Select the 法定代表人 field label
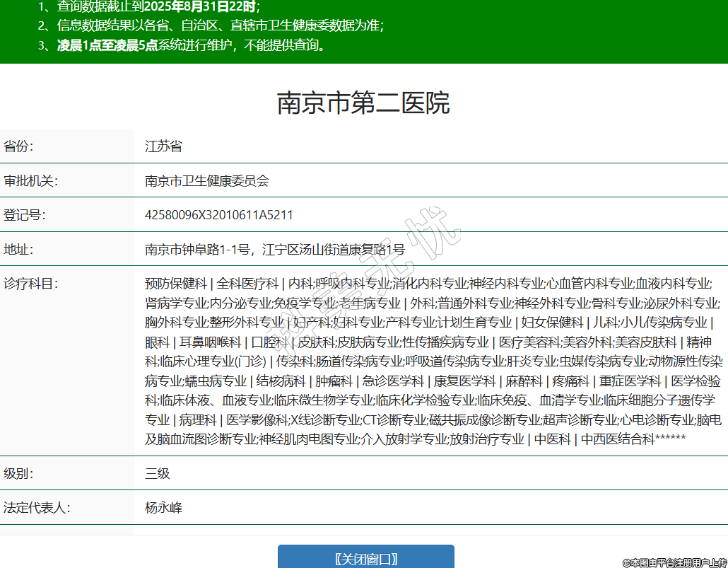The height and width of the screenshot is (568, 728). (x=37, y=507)
